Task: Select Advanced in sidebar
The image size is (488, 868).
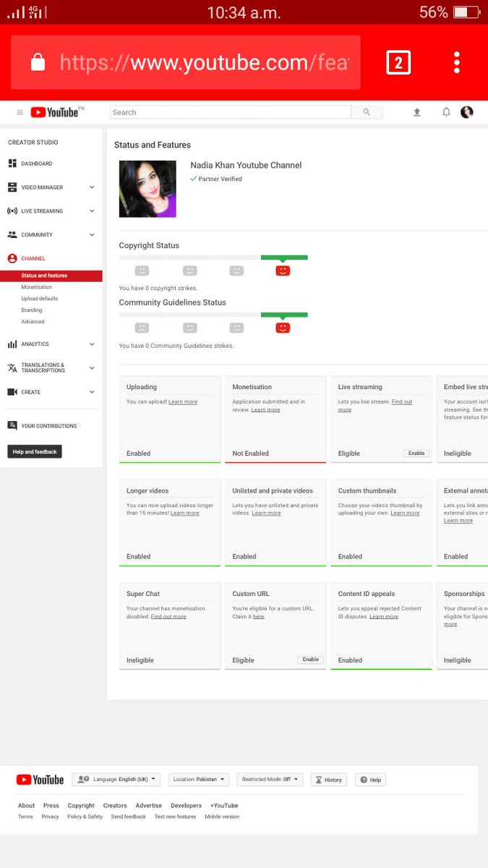Action: click(33, 322)
